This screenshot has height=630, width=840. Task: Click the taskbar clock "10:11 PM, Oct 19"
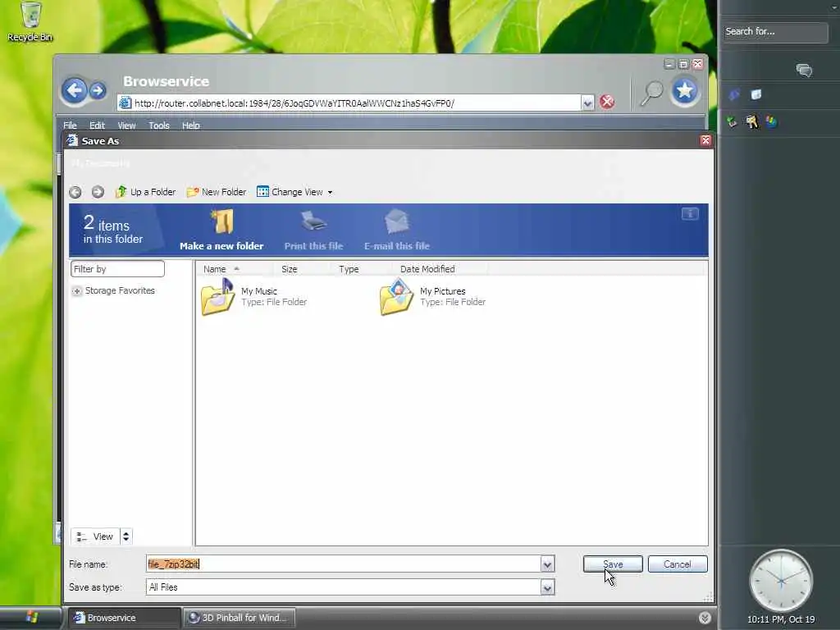[781, 619]
